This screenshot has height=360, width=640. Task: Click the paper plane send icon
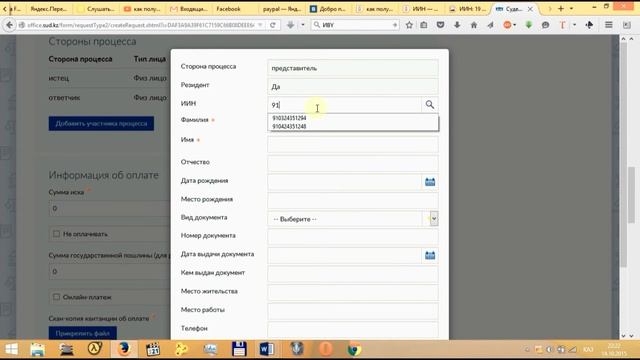click(490, 25)
